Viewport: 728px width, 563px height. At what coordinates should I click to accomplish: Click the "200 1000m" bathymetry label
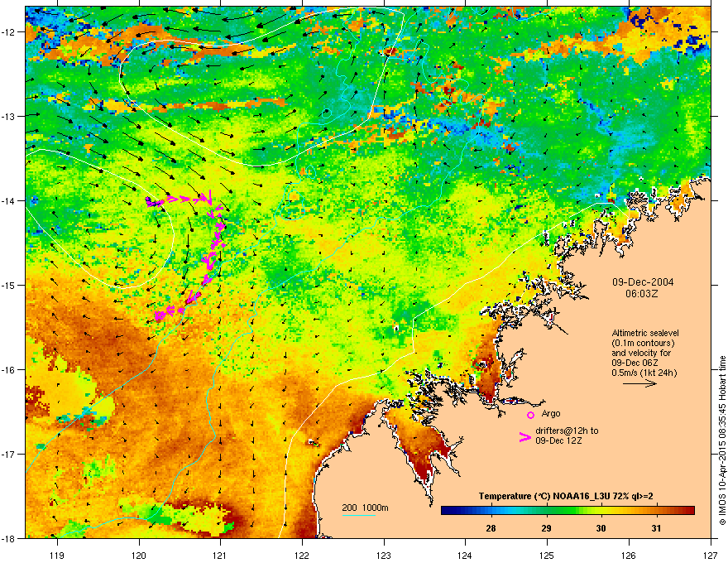coord(365,508)
